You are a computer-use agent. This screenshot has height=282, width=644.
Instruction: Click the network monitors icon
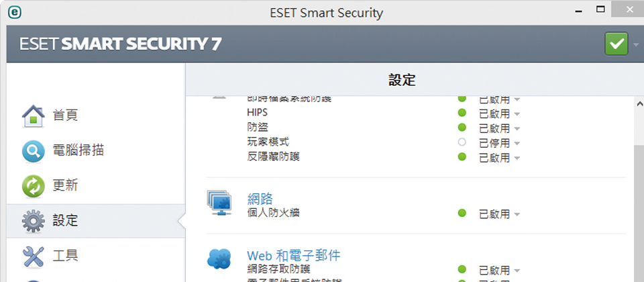(x=219, y=203)
